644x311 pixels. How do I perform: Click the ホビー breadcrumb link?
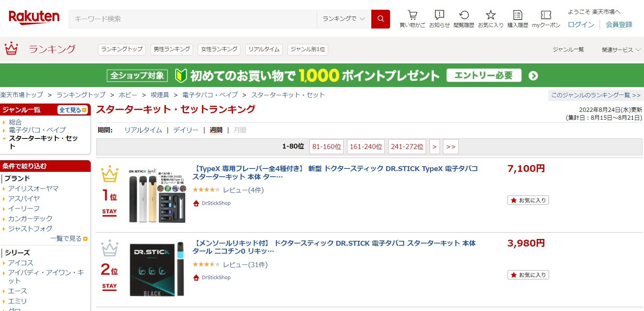coord(128,95)
